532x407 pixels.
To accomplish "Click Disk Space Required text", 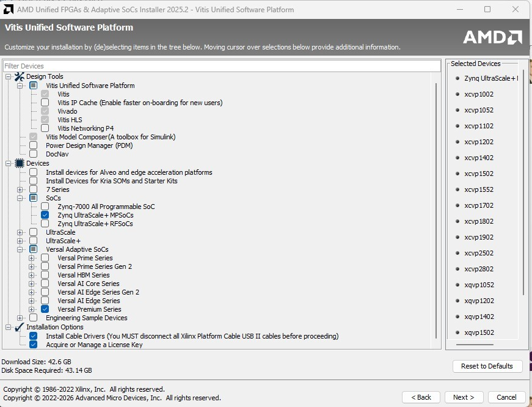I will click(x=46, y=370).
